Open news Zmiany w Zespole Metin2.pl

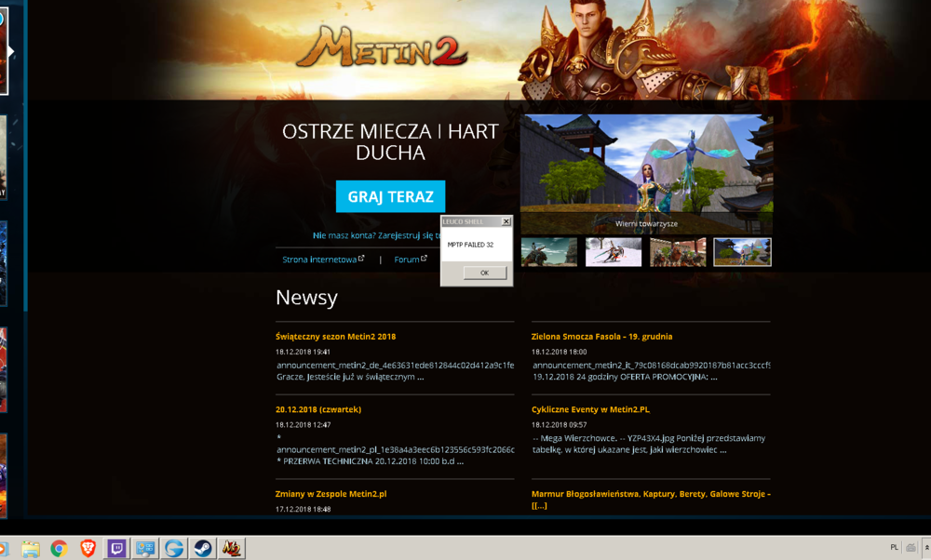(331, 494)
